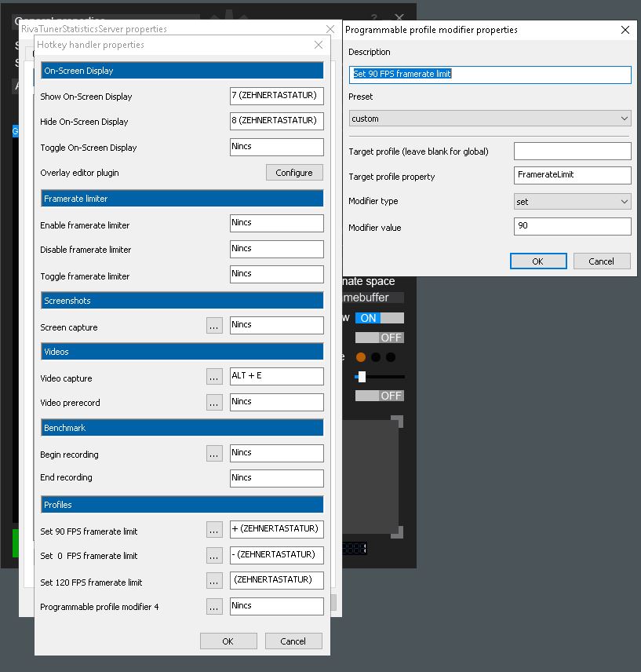The width and height of the screenshot is (641, 672).
Task: Click Video prerecord hotkey field
Action: [x=277, y=402]
